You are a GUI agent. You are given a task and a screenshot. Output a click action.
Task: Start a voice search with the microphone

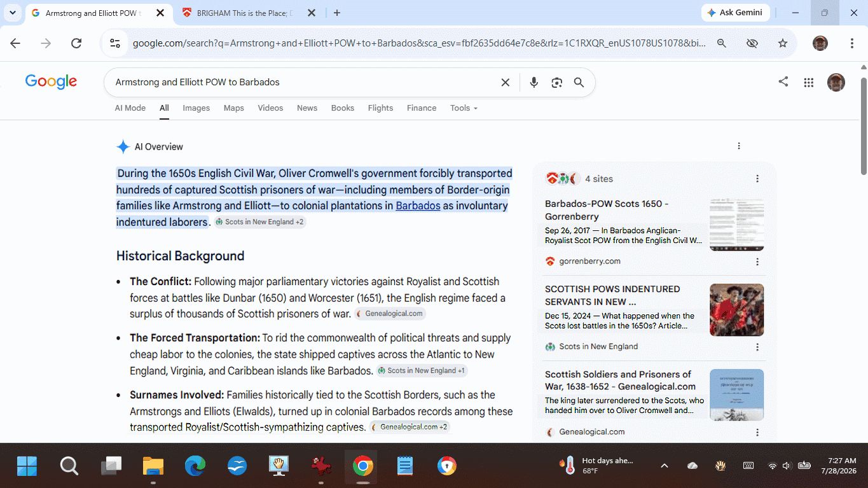(534, 82)
